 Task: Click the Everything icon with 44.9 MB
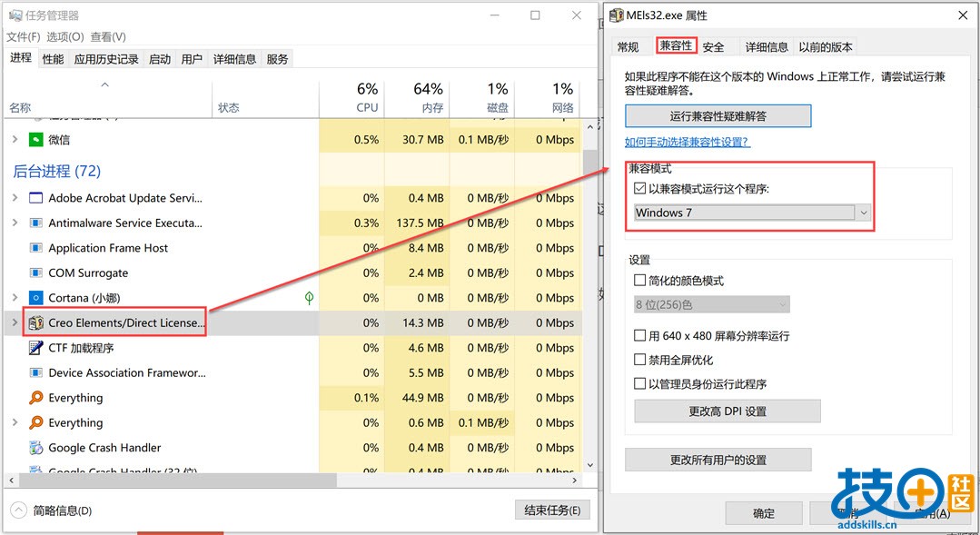(x=35, y=398)
